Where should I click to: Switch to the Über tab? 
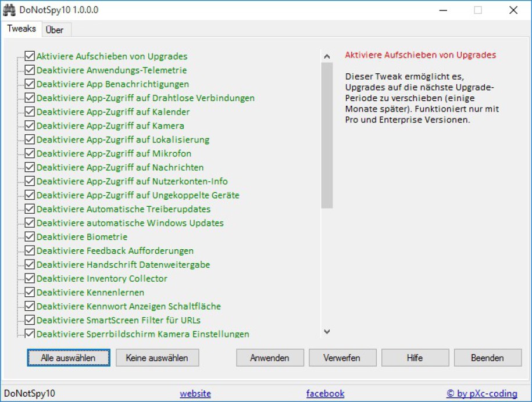(55, 30)
